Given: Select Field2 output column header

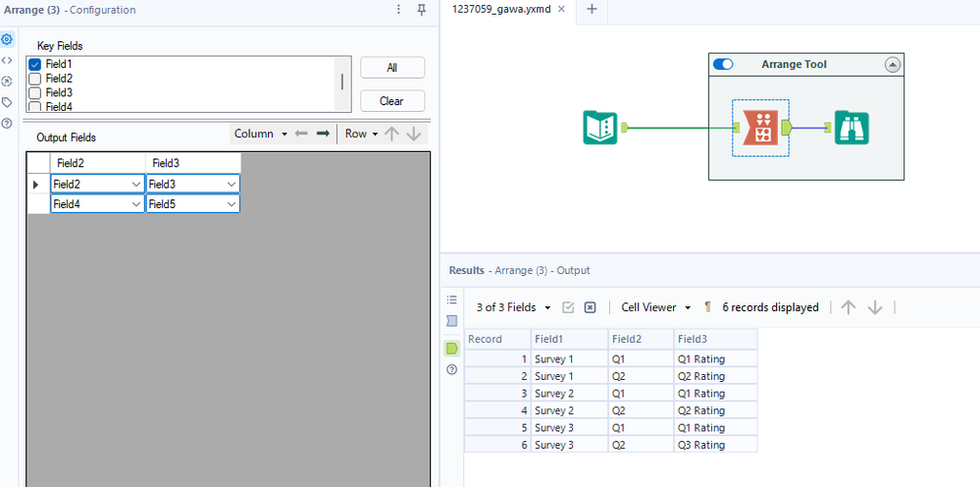Looking at the screenshot, I should 97,163.
